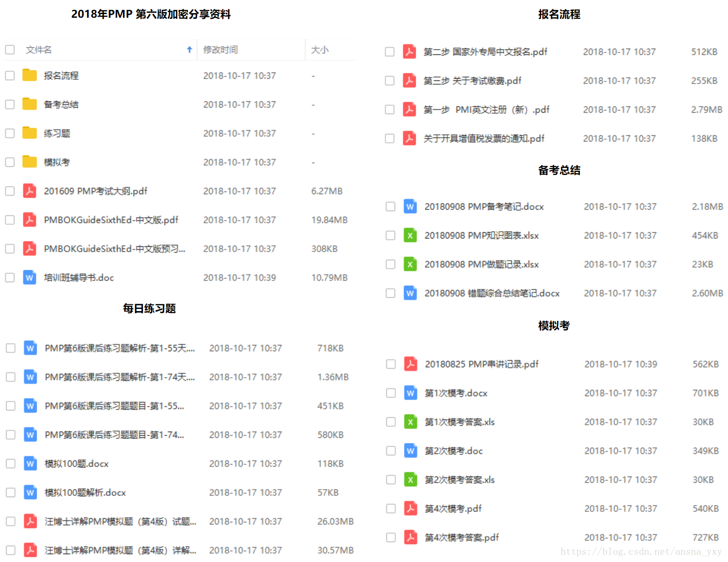
Task: Select checkbox of 模拟100题.docx
Action: point(10,463)
